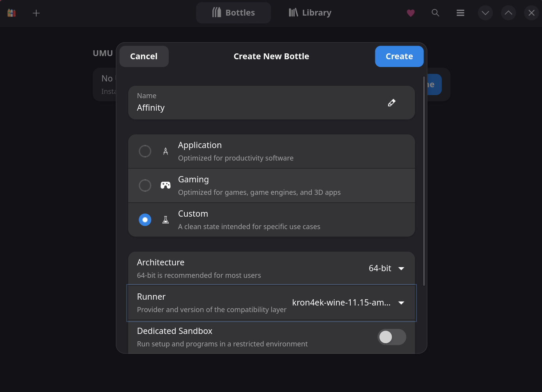The image size is (542, 392).
Task: Select the Custom radio button
Action: click(145, 220)
